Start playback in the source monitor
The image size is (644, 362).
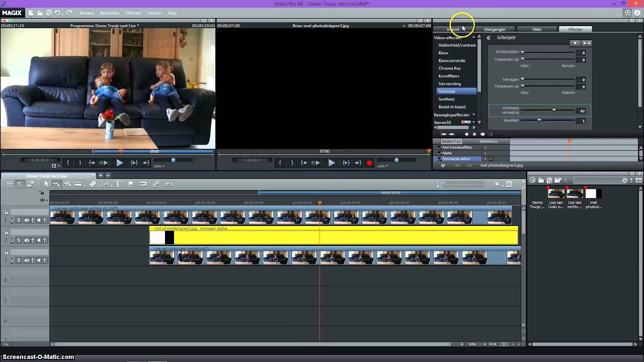pos(332,162)
